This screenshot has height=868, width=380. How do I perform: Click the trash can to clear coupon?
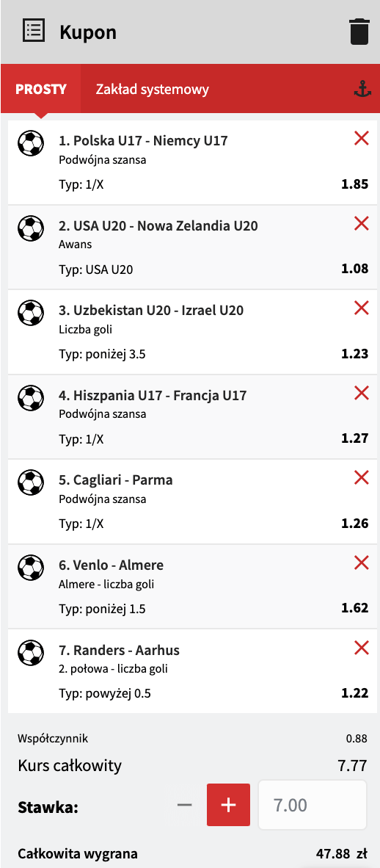(x=359, y=32)
